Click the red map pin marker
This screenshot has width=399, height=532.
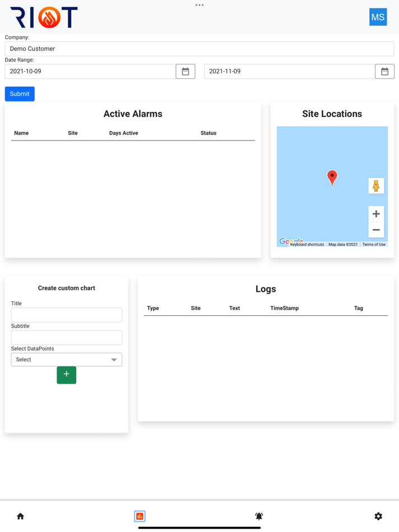coord(332,178)
